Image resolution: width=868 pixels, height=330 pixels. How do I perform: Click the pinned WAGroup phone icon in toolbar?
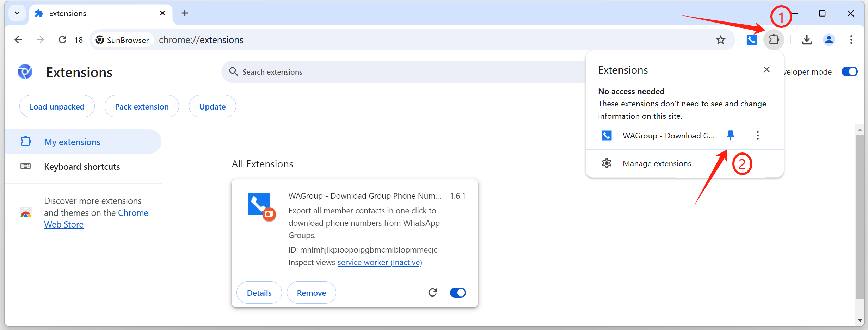(751, 40)
